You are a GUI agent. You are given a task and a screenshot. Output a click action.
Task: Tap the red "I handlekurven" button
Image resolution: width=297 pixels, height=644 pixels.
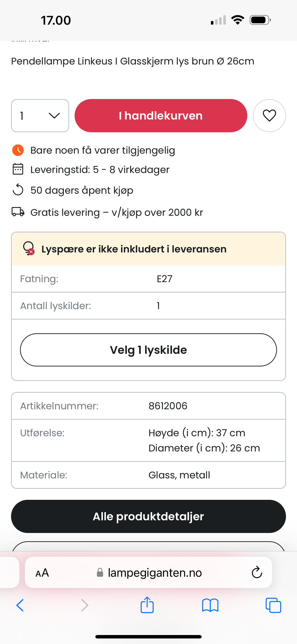pyautogui.click(x=161, y=116)
